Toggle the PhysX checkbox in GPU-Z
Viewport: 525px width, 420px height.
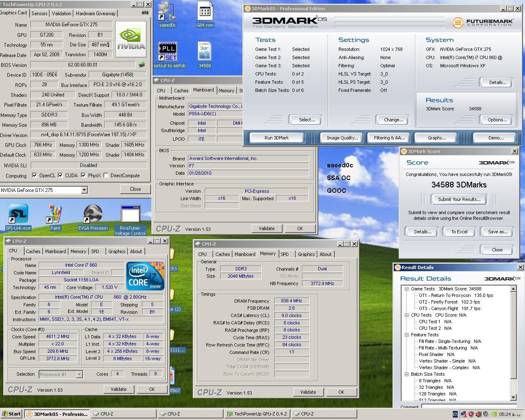click(x=83, y=176)
